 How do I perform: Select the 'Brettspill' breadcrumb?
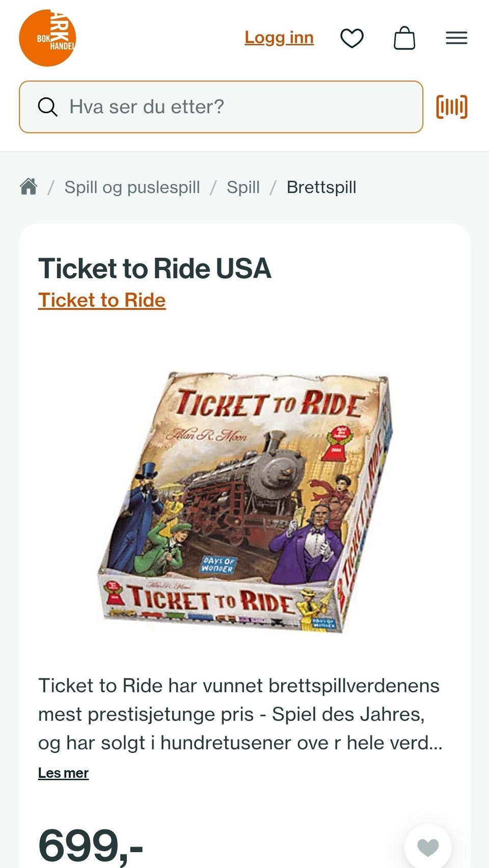click(x=321, y=187)
